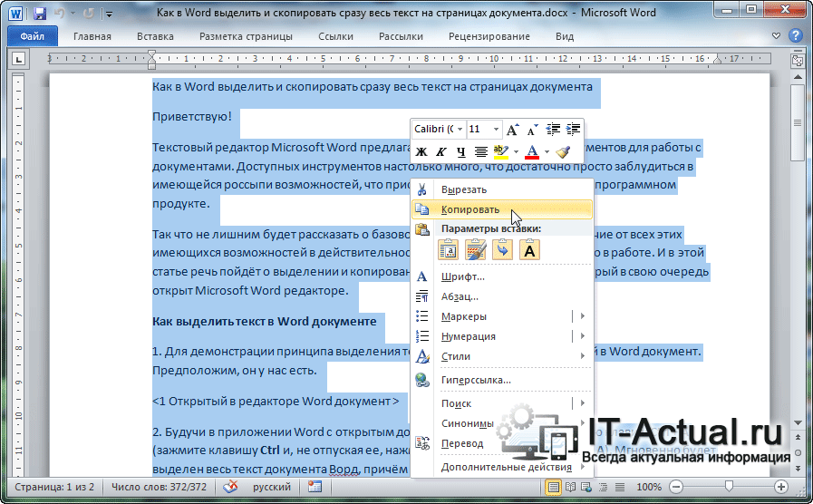Screen dimensions: 813x504
Task: Switch to Разметка страницы ribbon tab
Action: pyautogui.click(x=246, y=36)
